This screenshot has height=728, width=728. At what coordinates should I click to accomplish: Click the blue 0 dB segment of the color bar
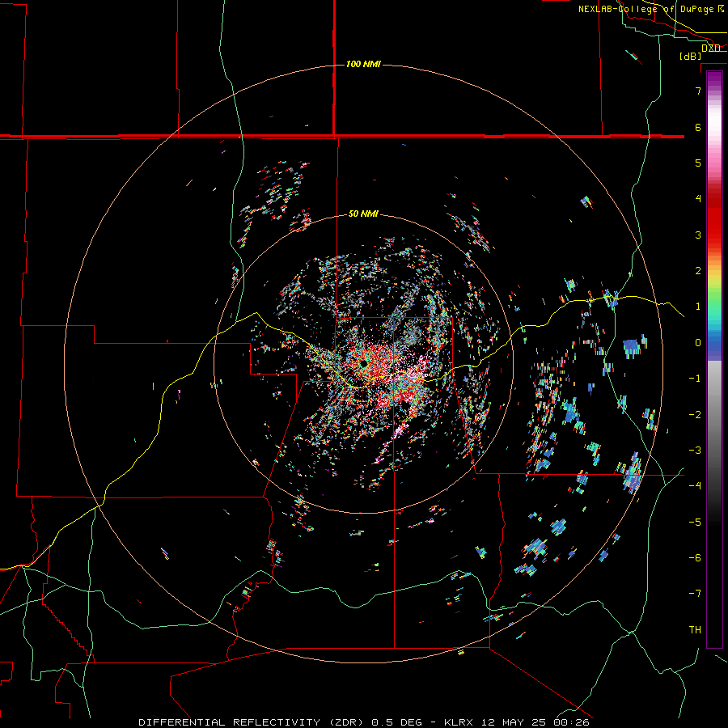click(x=714, y=343)
